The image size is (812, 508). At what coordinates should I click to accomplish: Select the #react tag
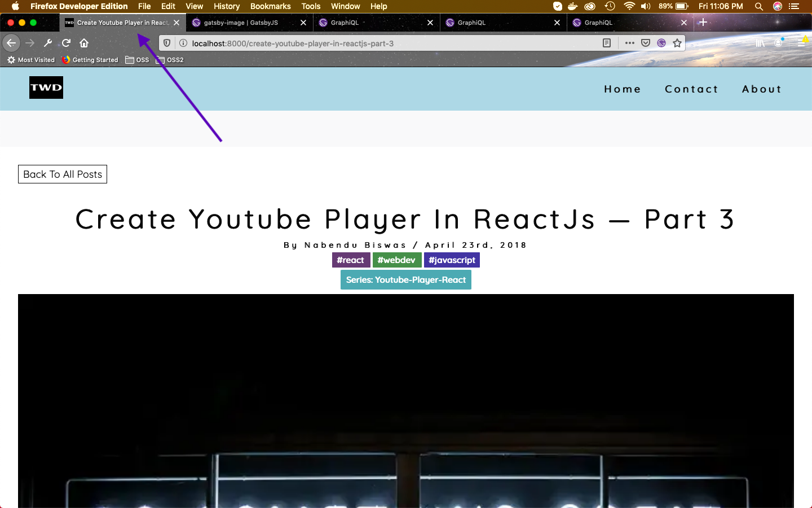pyautogui.click(x=351, y=260)
